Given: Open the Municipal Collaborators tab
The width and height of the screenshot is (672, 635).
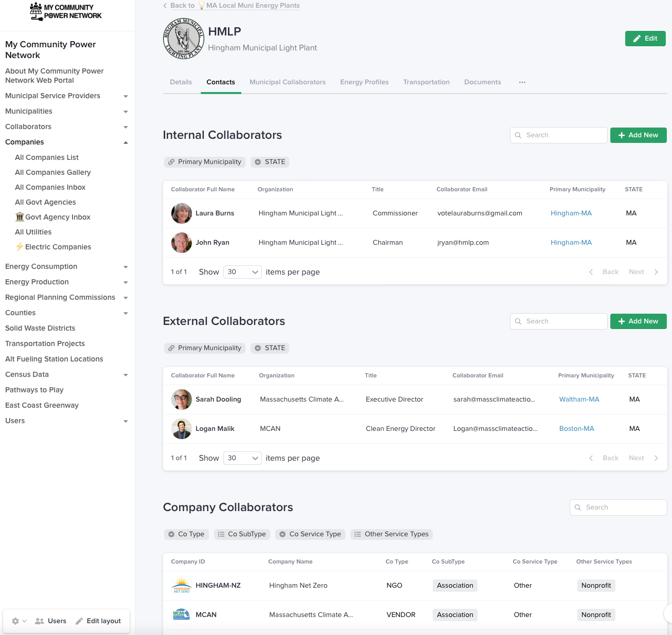Looking at the screenshot, I should pos(288,82).
